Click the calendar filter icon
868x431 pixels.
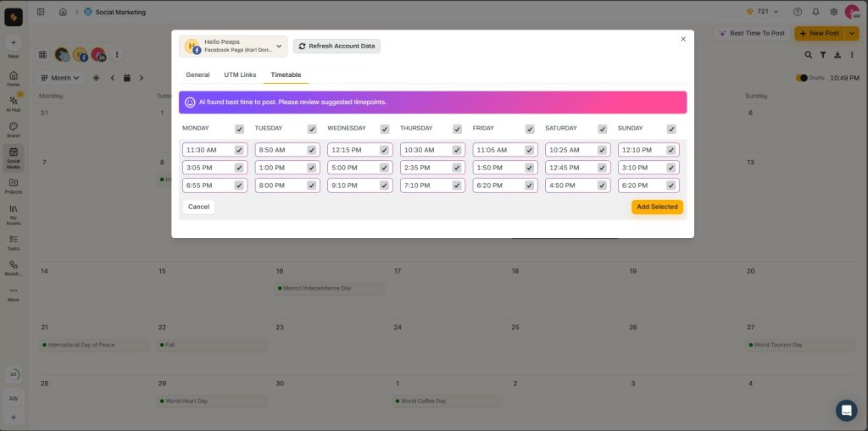point(823,55)
